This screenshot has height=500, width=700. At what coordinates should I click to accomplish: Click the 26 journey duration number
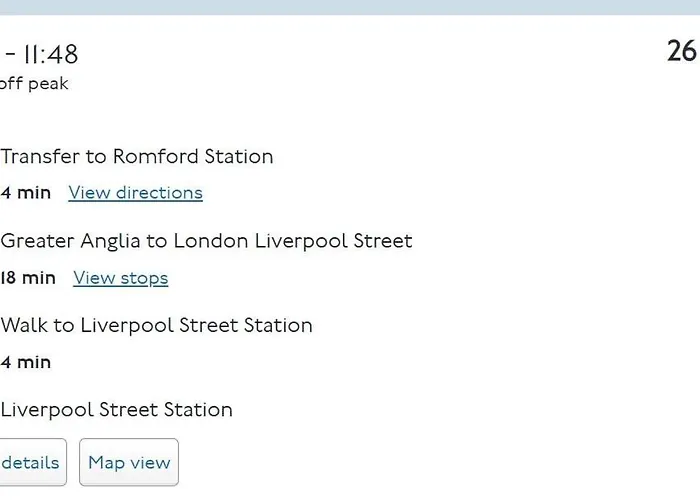point(682,51)
